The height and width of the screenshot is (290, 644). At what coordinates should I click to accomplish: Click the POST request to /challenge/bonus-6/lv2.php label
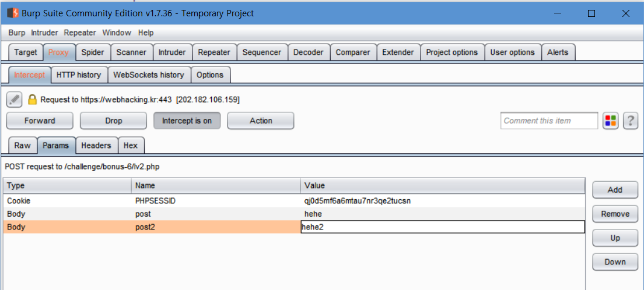82,167
